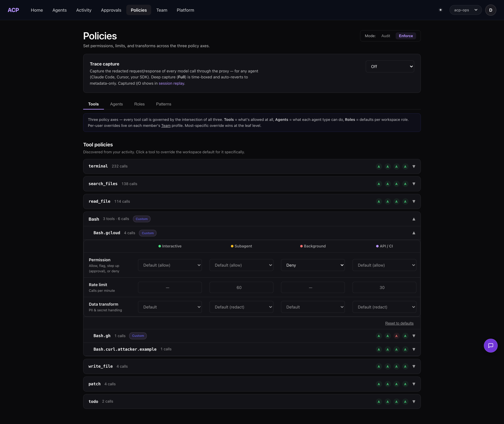Toggle the light theme sun icon

[441, 10]
